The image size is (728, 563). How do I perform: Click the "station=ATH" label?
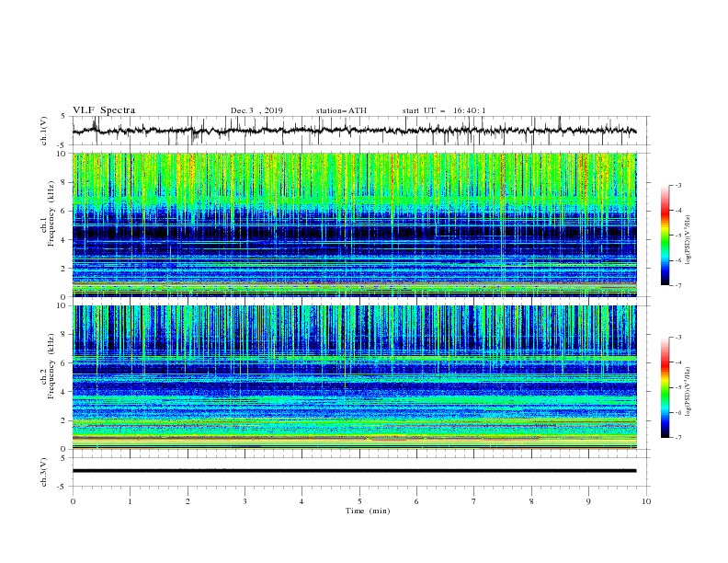[x=341, y=110]
